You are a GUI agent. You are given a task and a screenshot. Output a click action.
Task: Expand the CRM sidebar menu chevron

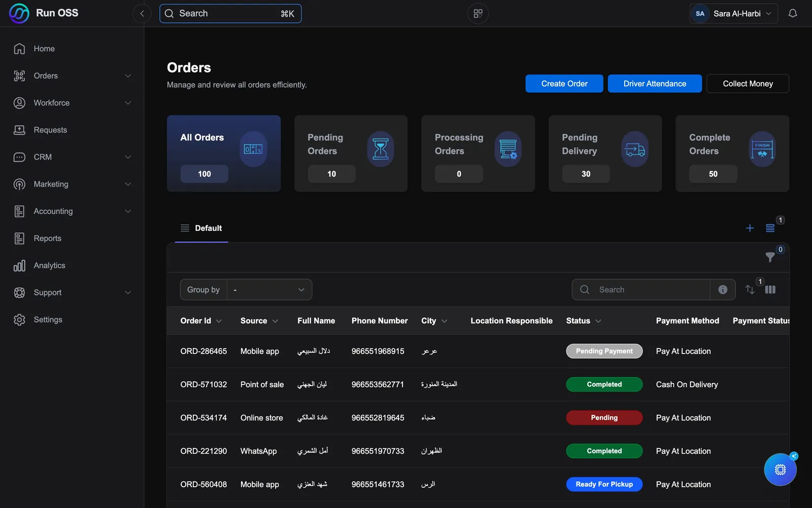tap(128, 157)
